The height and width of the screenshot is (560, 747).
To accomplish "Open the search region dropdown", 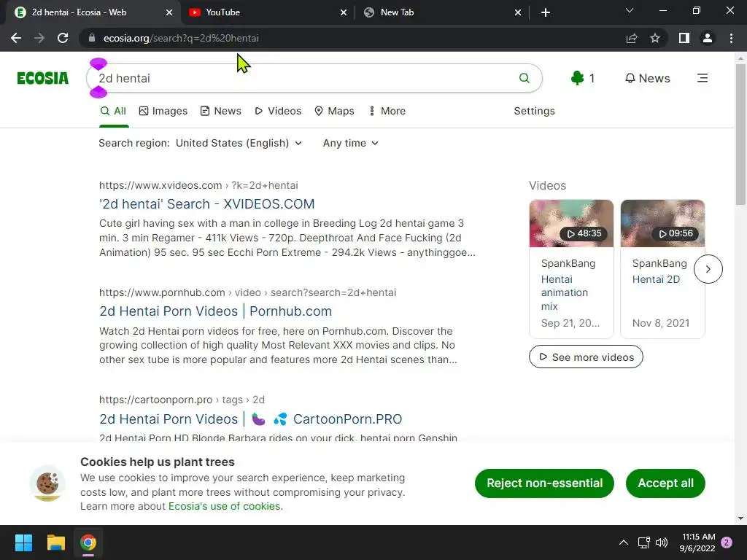I will 239,144.
